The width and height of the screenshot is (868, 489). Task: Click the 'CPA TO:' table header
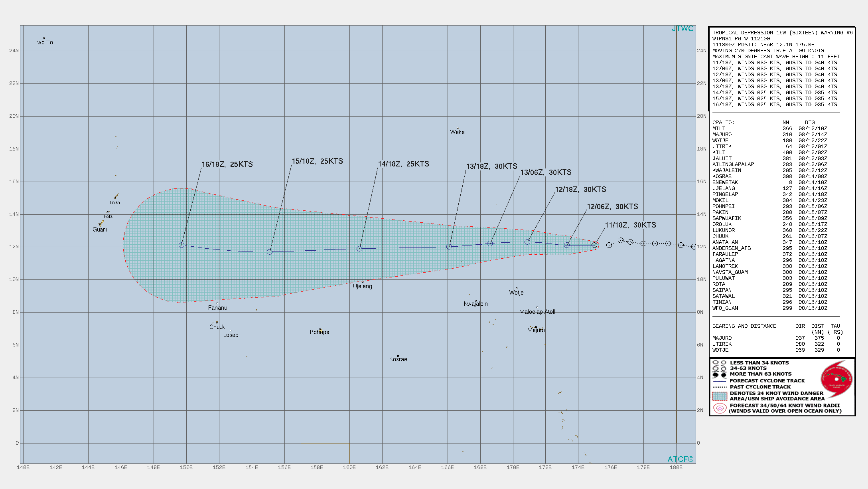click(723, 123)
